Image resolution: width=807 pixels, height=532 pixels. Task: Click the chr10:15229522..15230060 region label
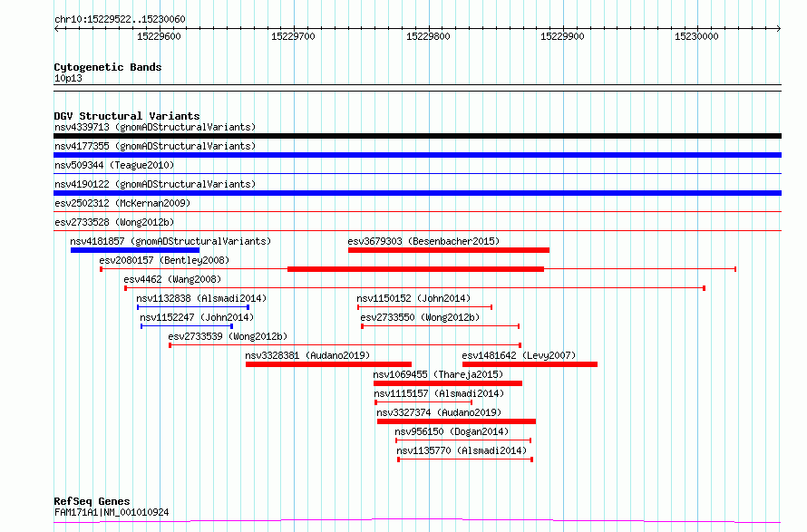[120, 19]
